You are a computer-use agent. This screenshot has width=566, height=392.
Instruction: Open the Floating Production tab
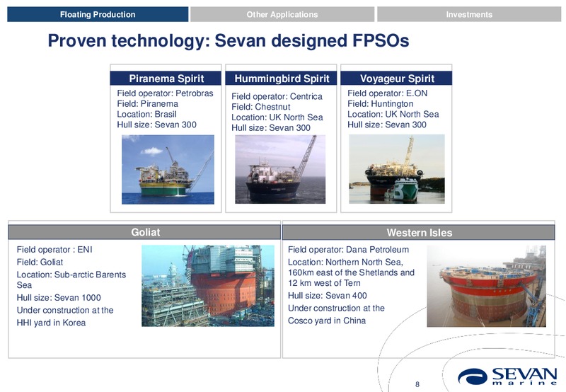pyautogui.click(x=98, y=14)
